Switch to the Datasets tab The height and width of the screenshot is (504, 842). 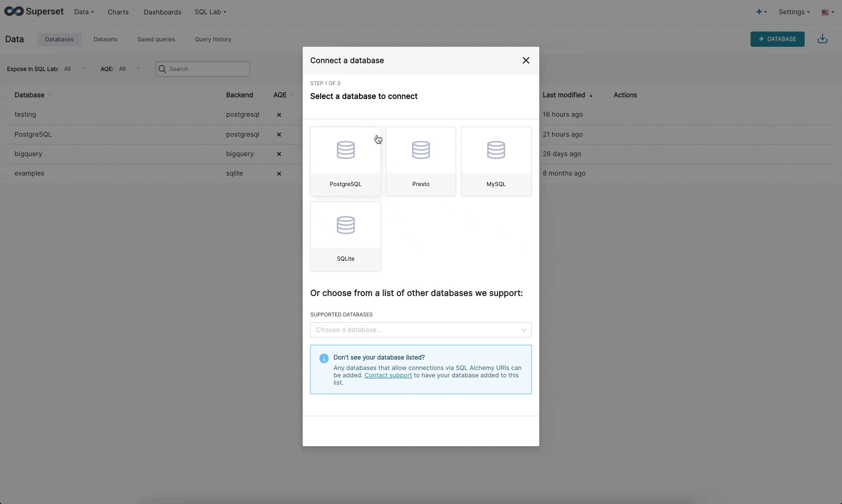[105, 39]
